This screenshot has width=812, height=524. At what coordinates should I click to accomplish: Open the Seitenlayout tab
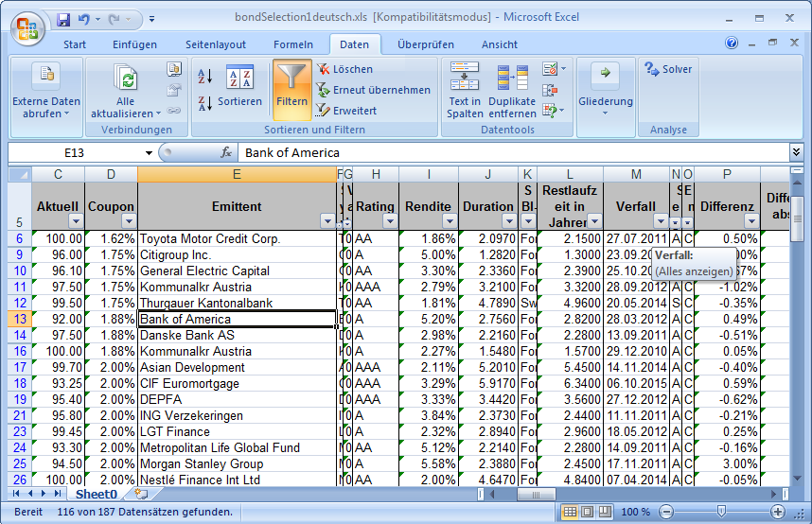216,44
